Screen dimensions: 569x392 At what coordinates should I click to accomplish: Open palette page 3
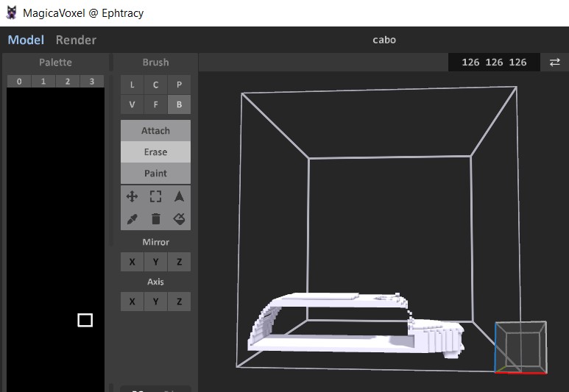click(92, 82)
